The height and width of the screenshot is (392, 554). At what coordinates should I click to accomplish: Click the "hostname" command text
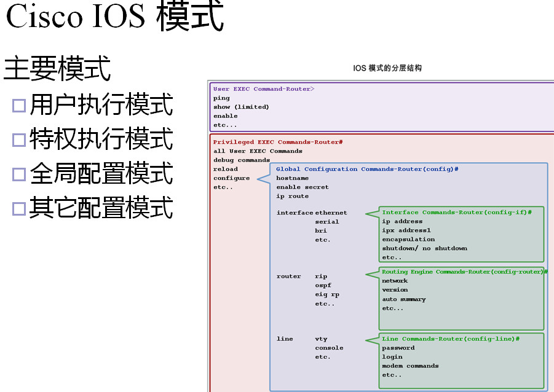point(293,178)
